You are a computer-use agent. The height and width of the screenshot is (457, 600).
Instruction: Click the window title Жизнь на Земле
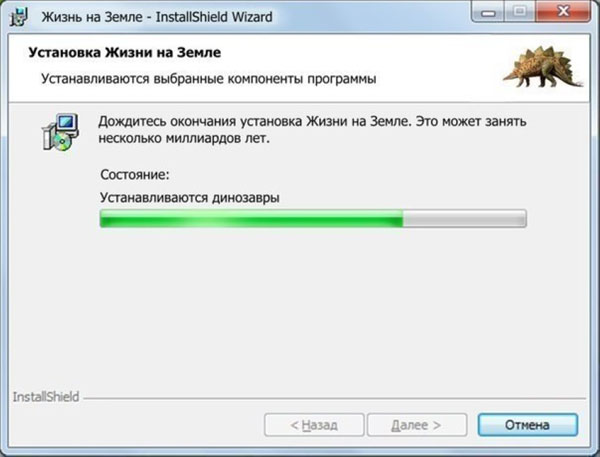[x=92, y=17]
